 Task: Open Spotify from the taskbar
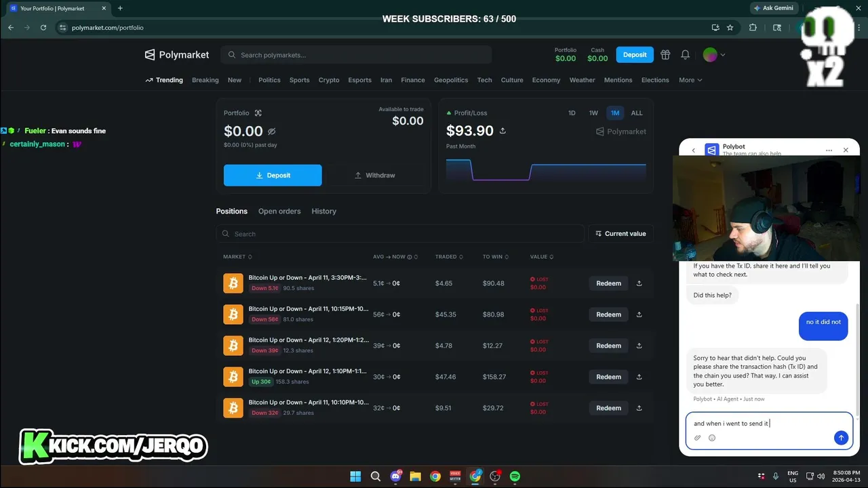coord(515,476)
